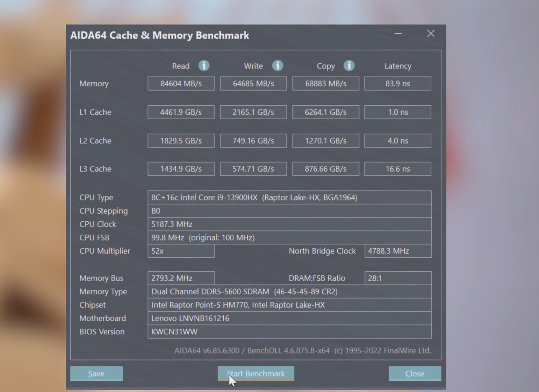Click L2 Cache read value 1829.5 GB/s
Image resolution: width=539 pixels, height=392 pixels.
click(181, 141)
